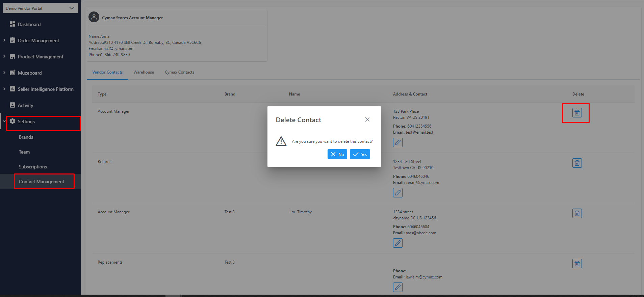The image size is (644, 297).
Task: Open Activity menu item
Action: pyautogui.click(x=25, y=105)
